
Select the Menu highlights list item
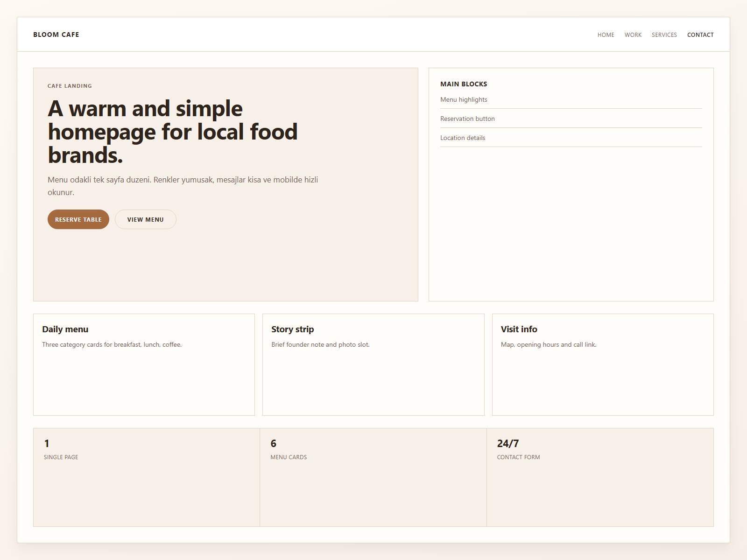pos(464,99)
